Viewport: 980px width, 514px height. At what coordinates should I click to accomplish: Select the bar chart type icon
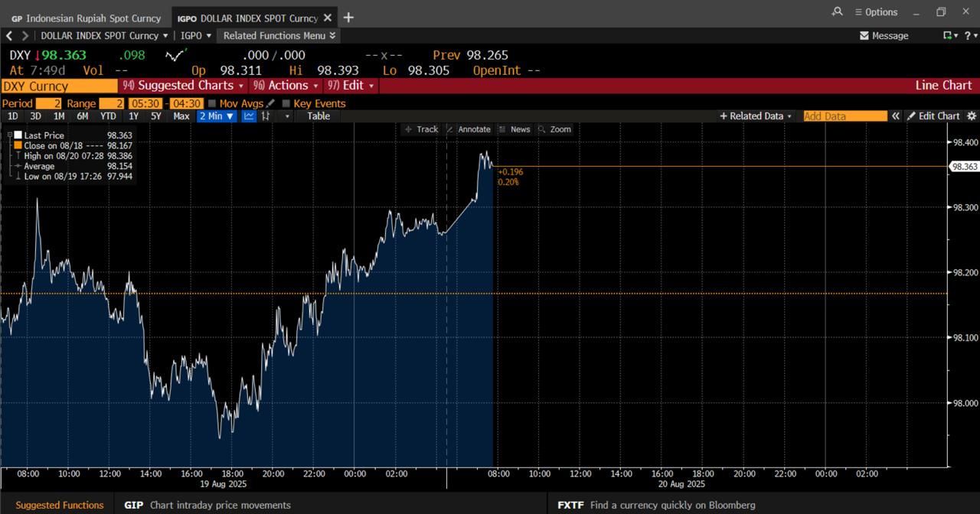pyautogui.click(x=266, y=116)
